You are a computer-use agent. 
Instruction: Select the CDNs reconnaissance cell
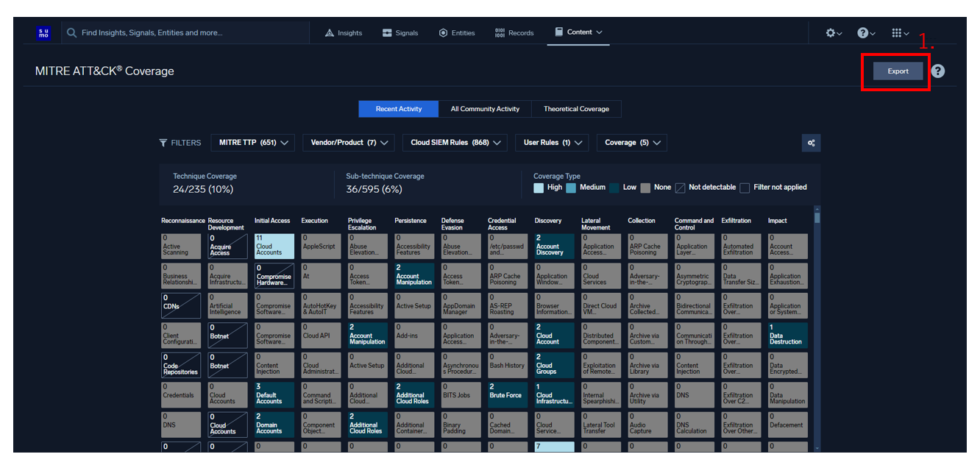(181, 305)
